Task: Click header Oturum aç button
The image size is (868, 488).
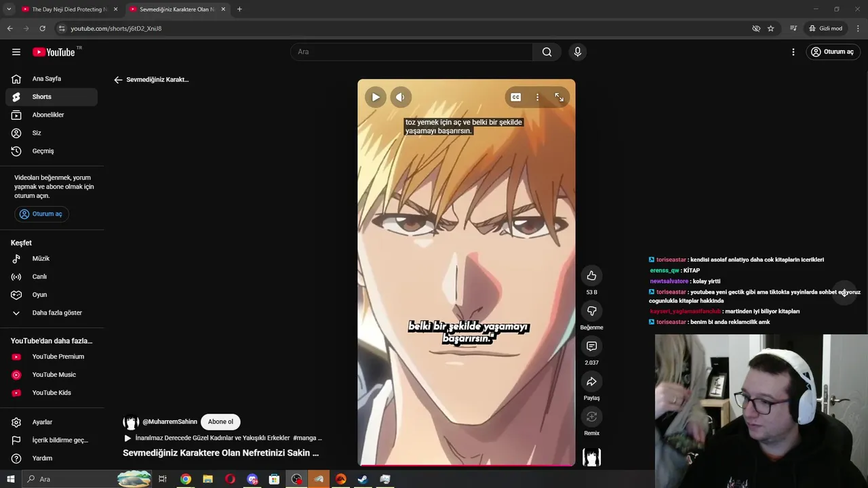Action: pyautogui.click(x=833, y=52)
